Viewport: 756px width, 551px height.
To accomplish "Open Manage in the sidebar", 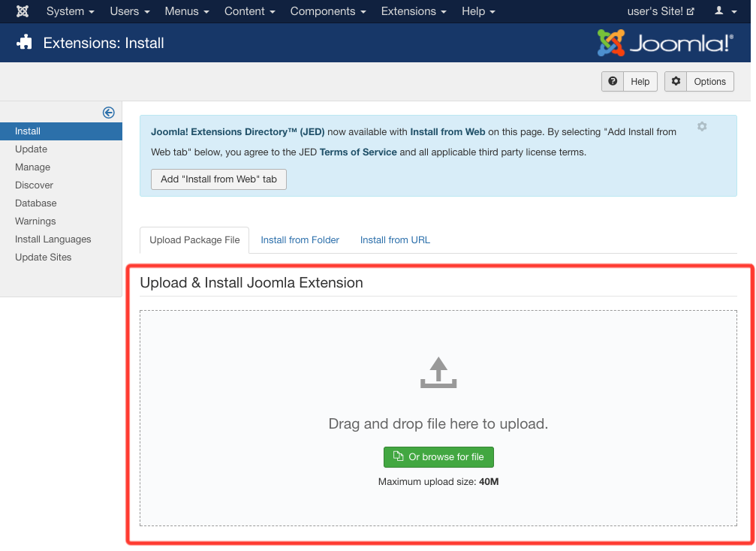I will (x=32, y=167).
